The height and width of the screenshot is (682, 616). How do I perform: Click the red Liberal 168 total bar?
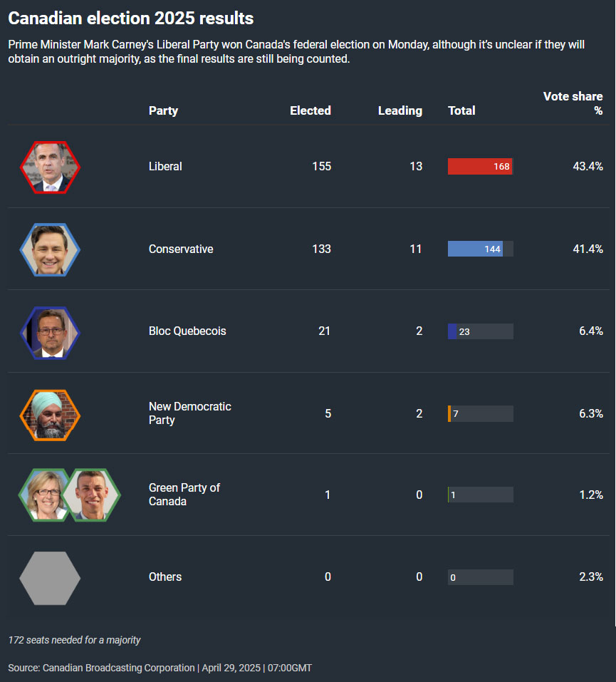[x=479, y=167]
